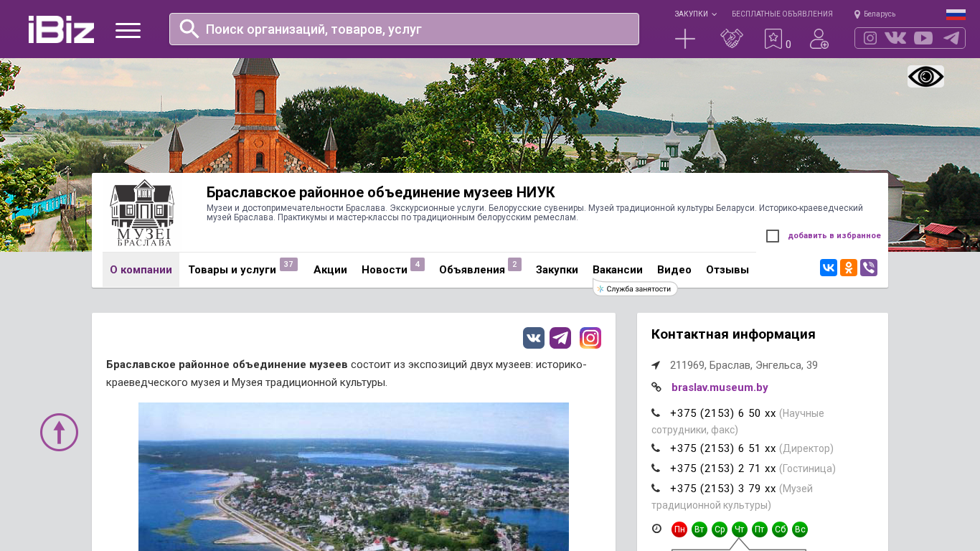Expand the 'Закупки' dropdown in top bar
The height and width of the screenshot is (551, 980).
[x=694, y=14]
